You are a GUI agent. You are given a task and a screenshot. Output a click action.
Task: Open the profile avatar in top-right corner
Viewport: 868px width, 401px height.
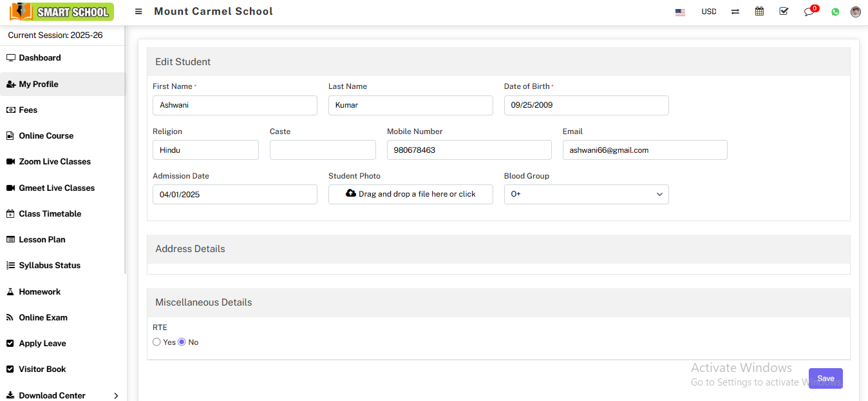(855, 11)
